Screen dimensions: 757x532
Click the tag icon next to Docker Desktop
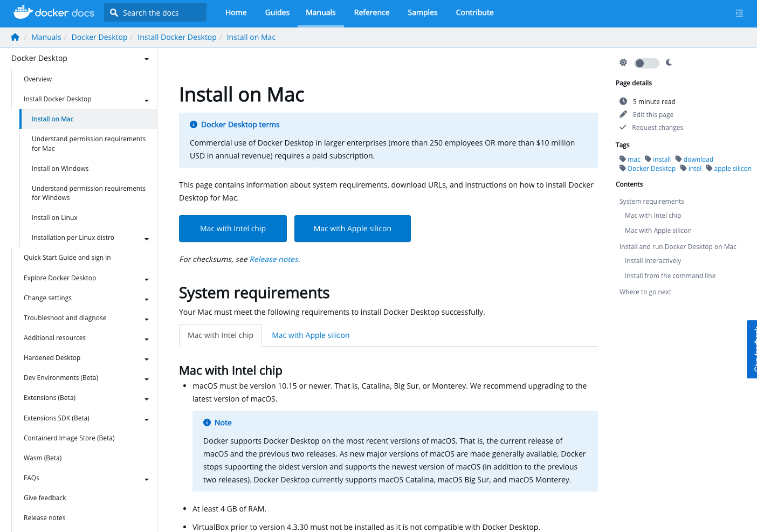coord(623,168)
